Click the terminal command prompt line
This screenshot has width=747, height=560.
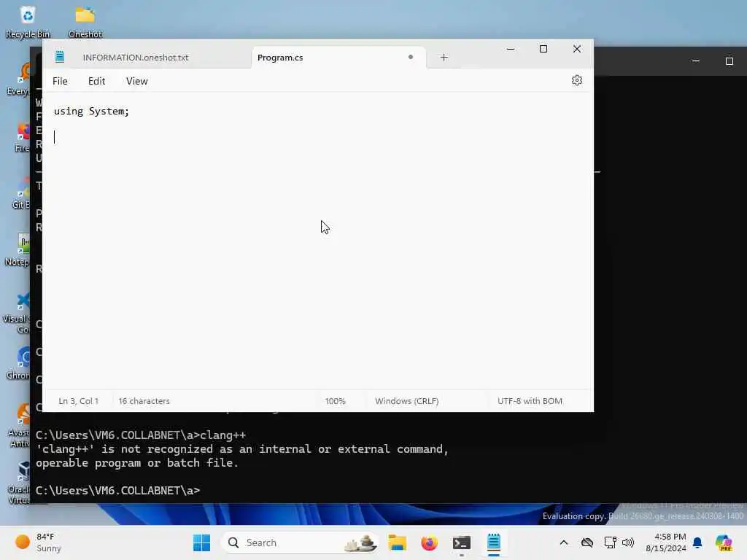(118, 491)
